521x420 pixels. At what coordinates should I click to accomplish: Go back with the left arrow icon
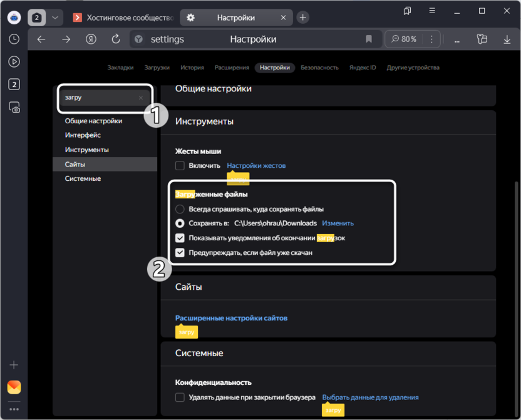(41, 39)
